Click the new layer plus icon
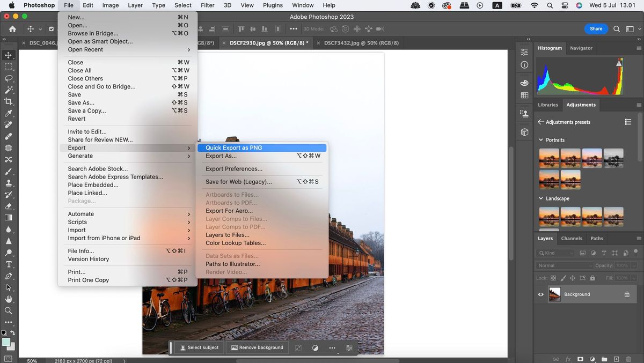Image resolution: width=644 pixels, height=363 pixels. tap(616, 359)
